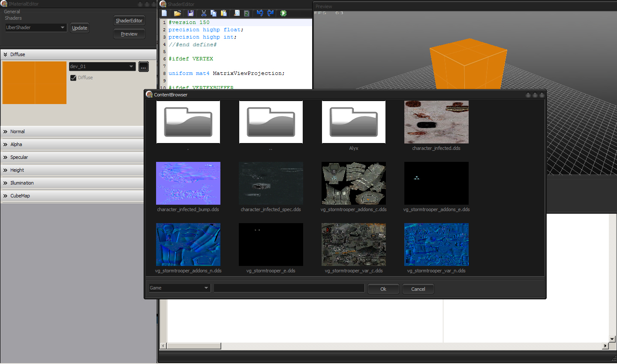Cancel the ContentBrowser dialog
Screen dimensions: 617x364
point(418,289)
